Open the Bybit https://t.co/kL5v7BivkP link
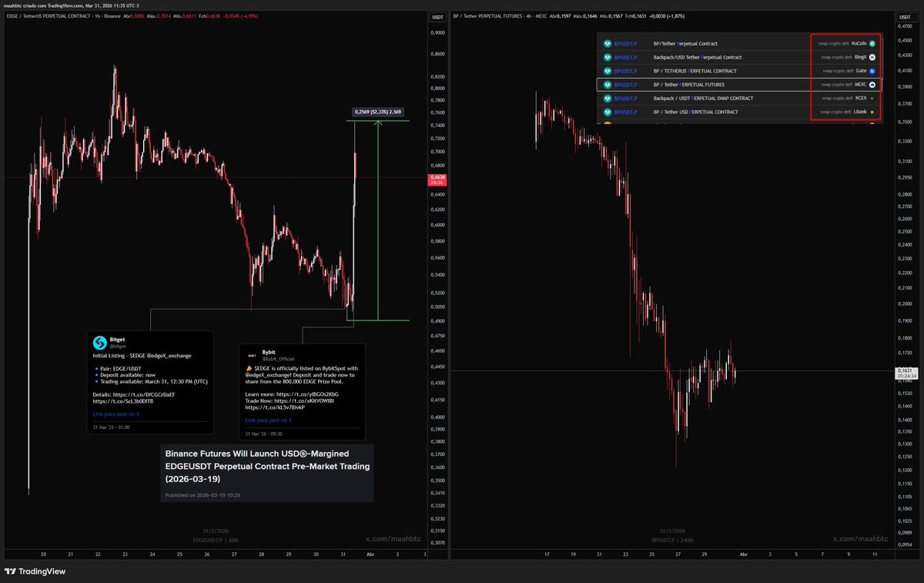This screenshot has width=924, height=583. click(276, 407)
